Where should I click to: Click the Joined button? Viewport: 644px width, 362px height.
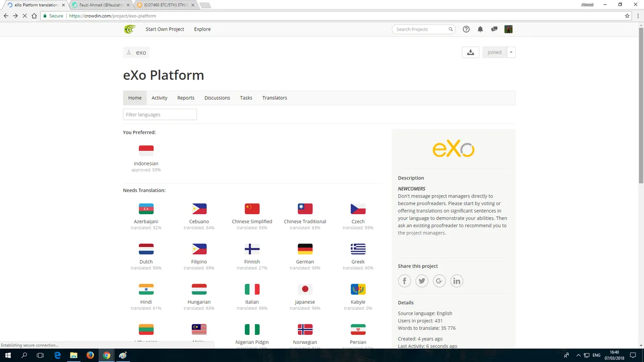coord(495,52)
